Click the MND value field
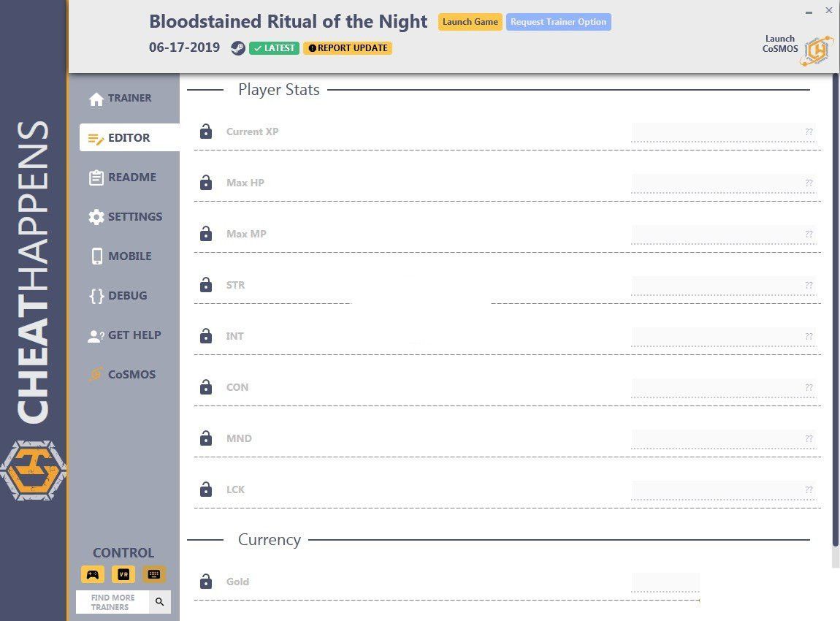 pyautogui.click(x=723, y=439)
